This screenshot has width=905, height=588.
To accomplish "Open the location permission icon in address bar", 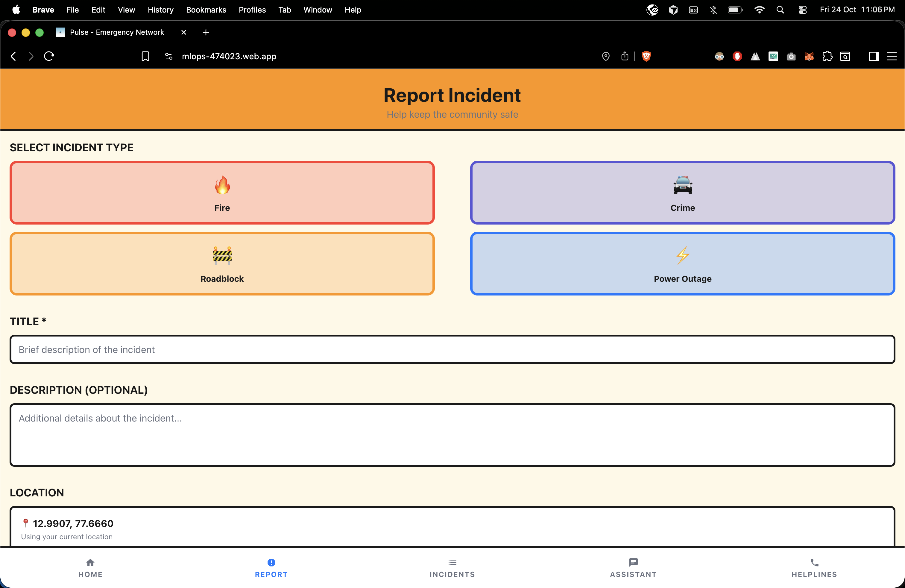I will click(x=606, y=56).
